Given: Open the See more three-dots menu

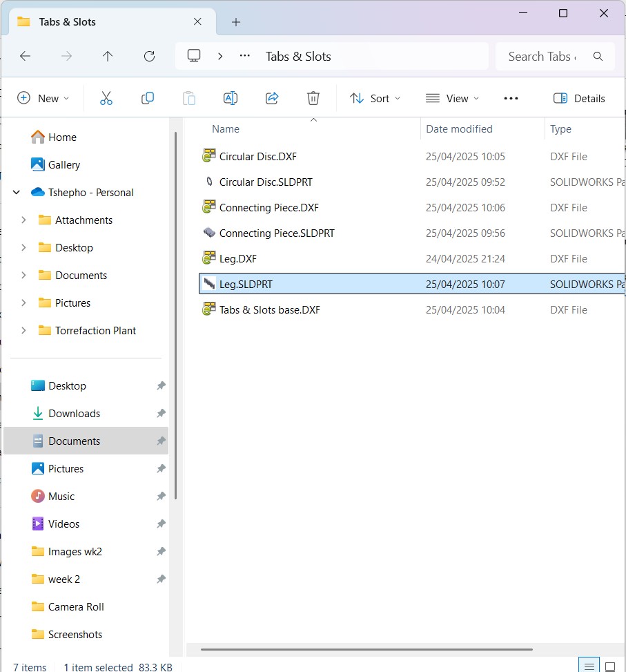Looking at the screenshot, I should coord(511,98).
